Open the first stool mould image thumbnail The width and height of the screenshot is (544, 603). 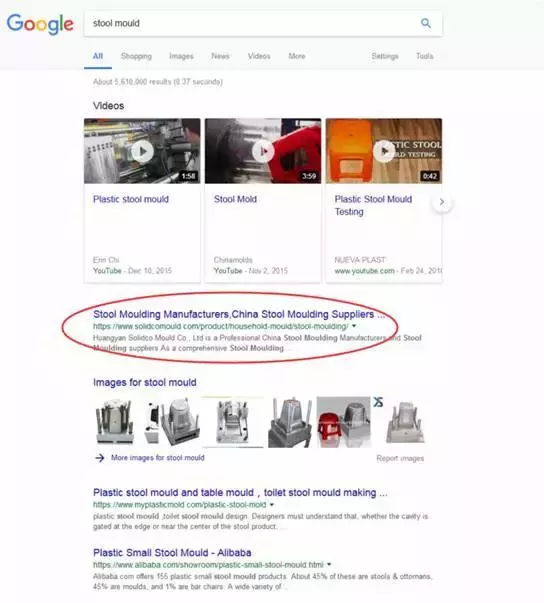click(115, 422)
